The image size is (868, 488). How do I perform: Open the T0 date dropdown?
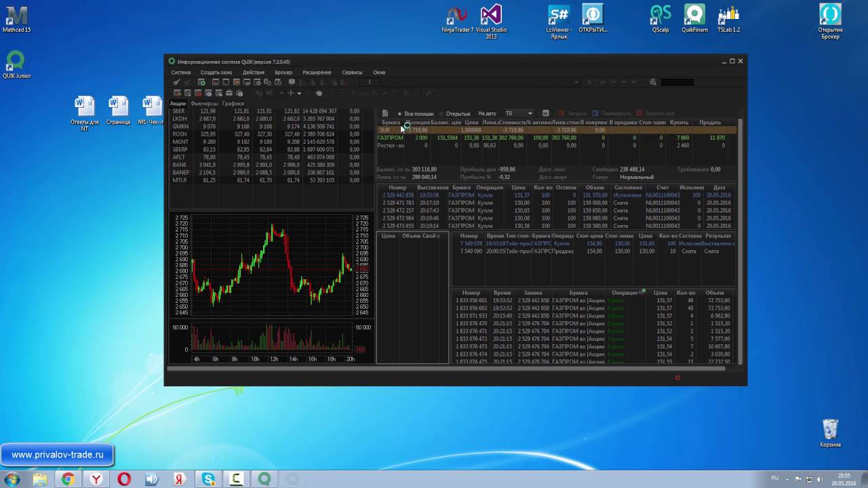(x=518, y=113)
